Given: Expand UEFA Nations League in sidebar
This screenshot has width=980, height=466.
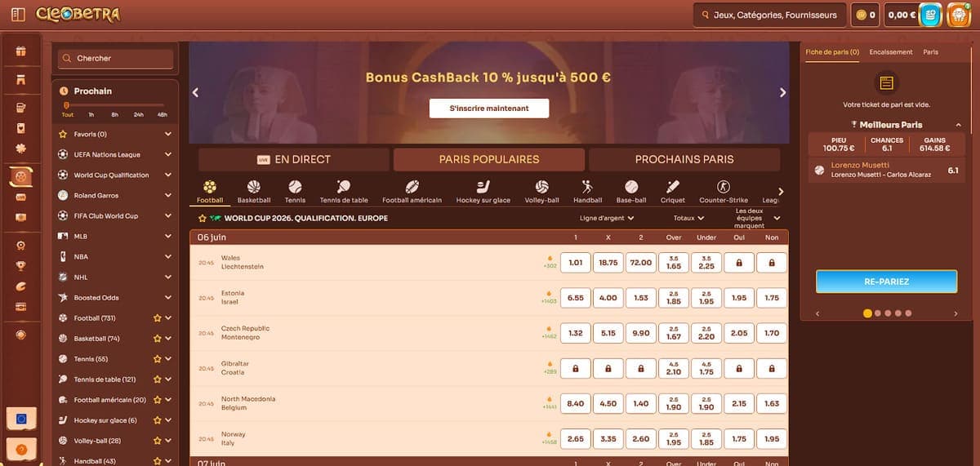Looking at the screenshot, I should click(167, 154).
